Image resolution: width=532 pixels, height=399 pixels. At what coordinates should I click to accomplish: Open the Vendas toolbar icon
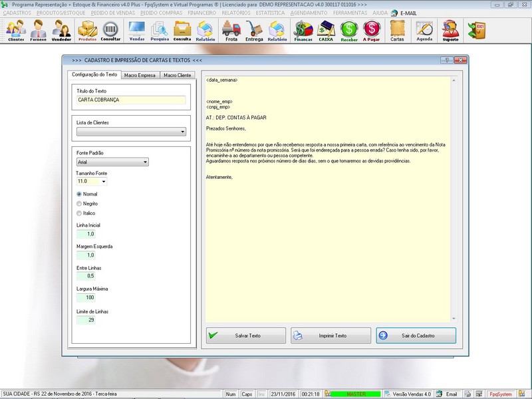pyautogui.click(x=136, y=30)
